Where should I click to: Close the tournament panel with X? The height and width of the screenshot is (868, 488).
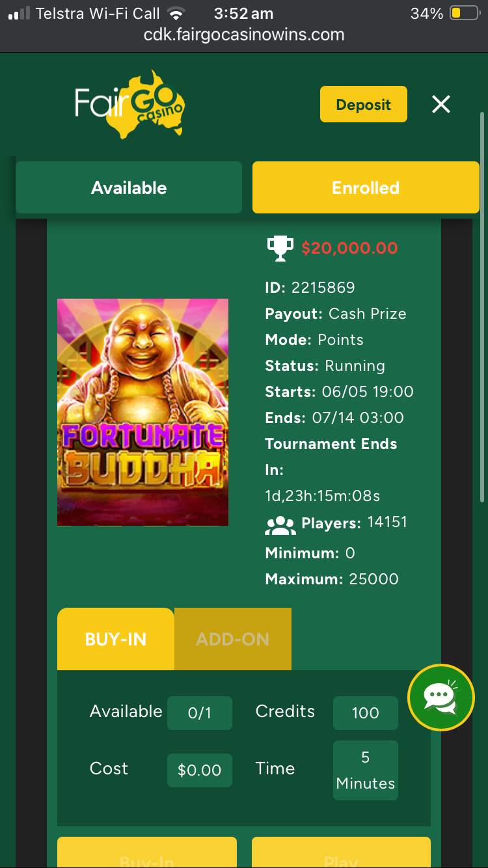441,104
